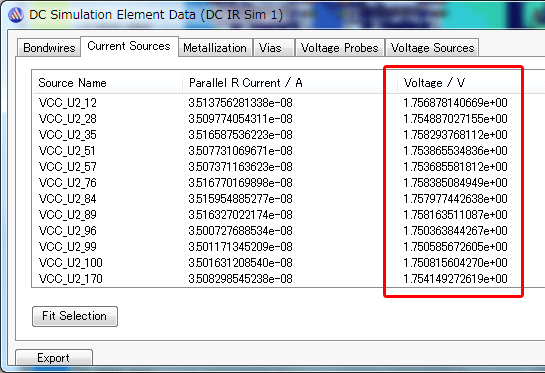Click voltage value 1.750585672605e+00

coord(455,247)
